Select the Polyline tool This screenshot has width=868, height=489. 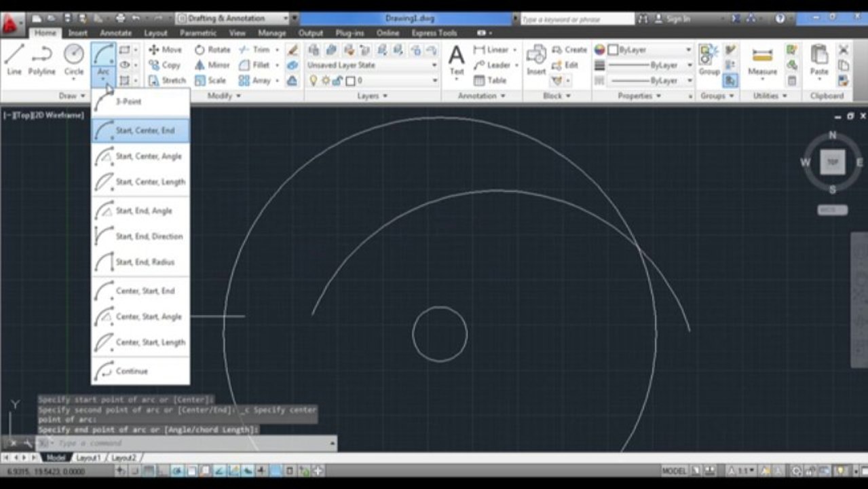pos(42,59)
